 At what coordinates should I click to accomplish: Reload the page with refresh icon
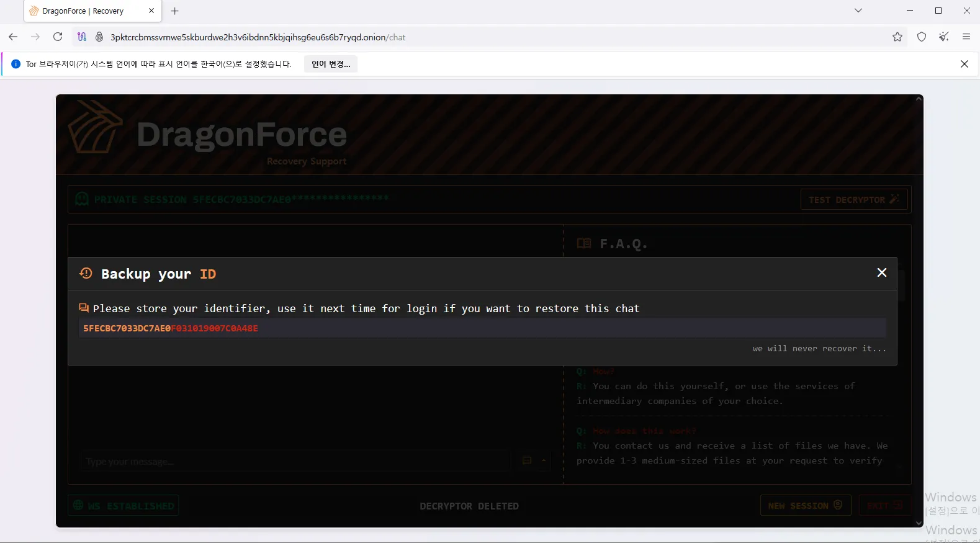[58, 37]
